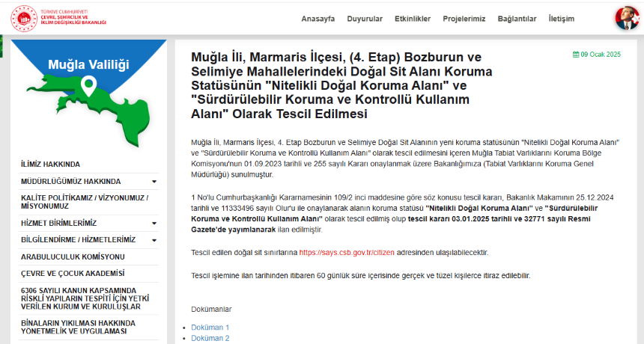This screenshot has width=644, height=344.
Task: Expand the Müdürlüğümüz Hakkında arrow
Action: [154, 182]
